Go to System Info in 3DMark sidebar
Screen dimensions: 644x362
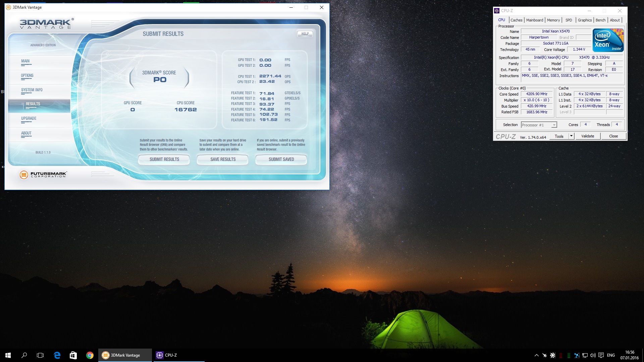click(32, 90)
